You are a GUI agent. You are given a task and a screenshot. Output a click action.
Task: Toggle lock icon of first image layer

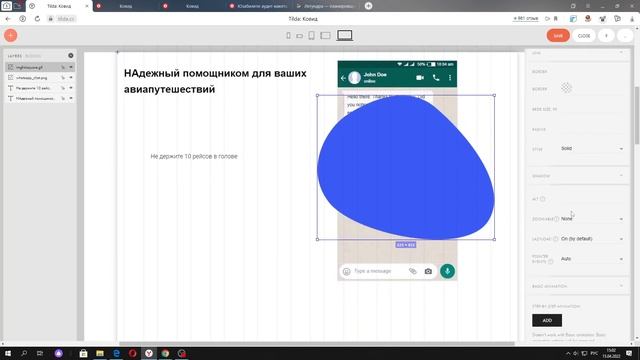[63, 67]
